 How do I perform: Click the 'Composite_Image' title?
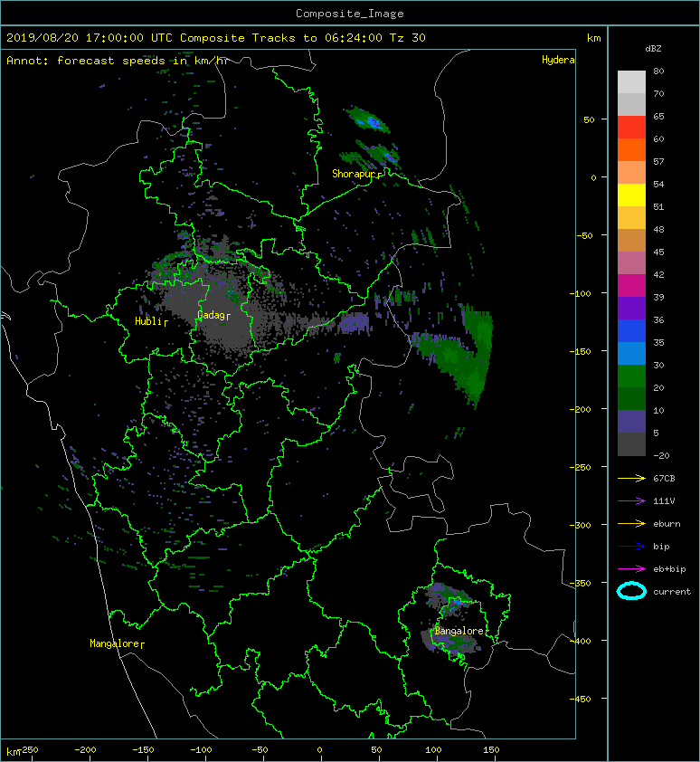point(350,14)
